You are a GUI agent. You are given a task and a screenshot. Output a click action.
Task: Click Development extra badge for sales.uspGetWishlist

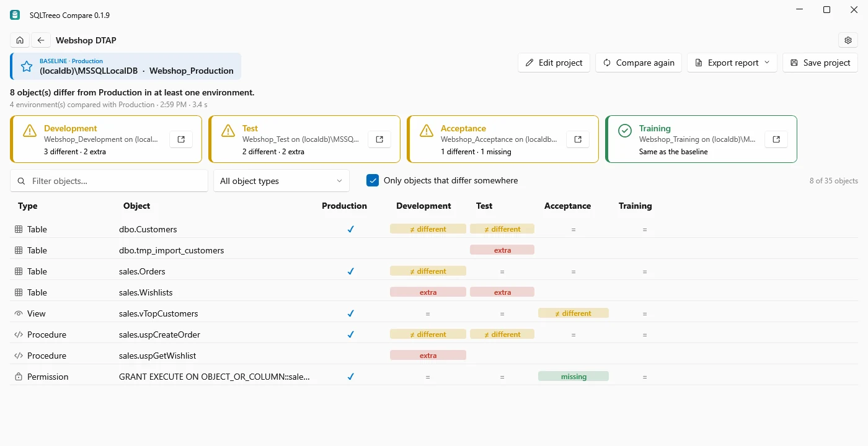pyautogui.click(x=428, y=355)
